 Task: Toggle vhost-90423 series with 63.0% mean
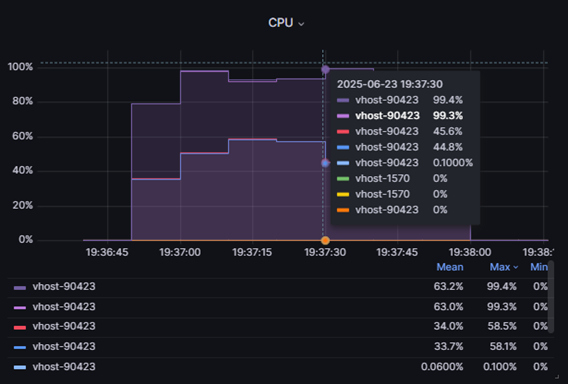pyautogui.click(x=64, y=307)
